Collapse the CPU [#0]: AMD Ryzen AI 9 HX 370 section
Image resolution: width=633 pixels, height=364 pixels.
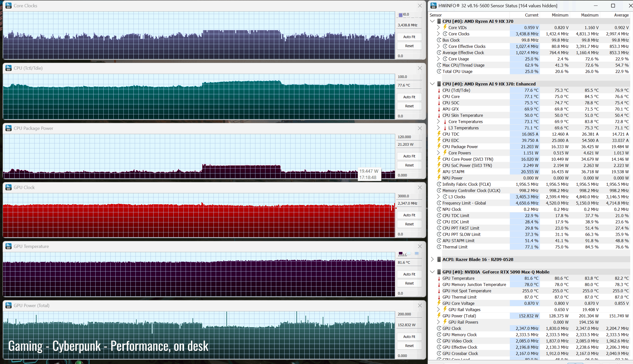pyautogui.click(x=432, y=21)
